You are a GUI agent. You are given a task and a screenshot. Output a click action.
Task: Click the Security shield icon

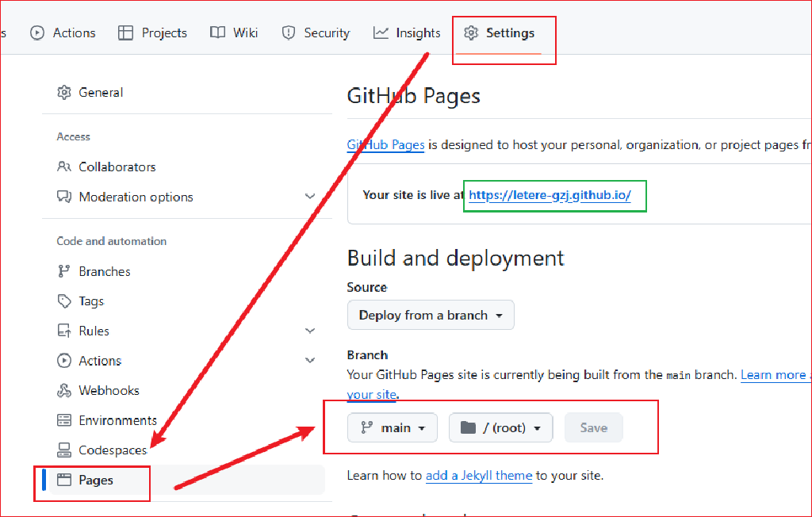click(289, 33)
